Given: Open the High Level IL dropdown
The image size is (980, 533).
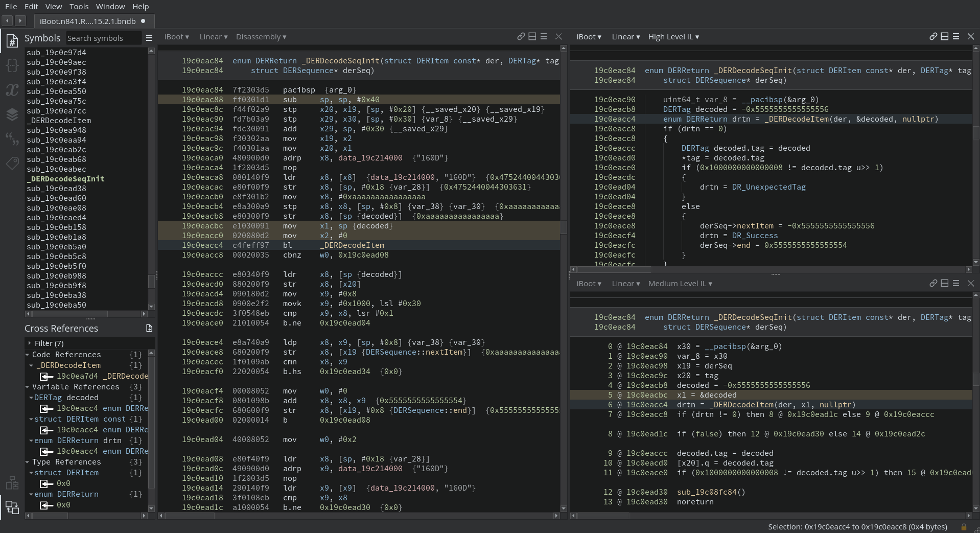Looking at the screenshot, I should [x=673, y=37].
